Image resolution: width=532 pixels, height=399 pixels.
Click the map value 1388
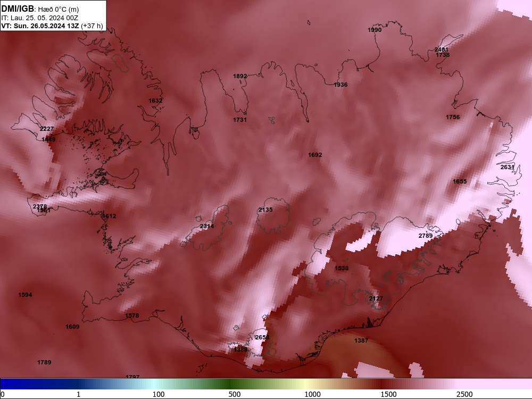click(x=240, y=350)
